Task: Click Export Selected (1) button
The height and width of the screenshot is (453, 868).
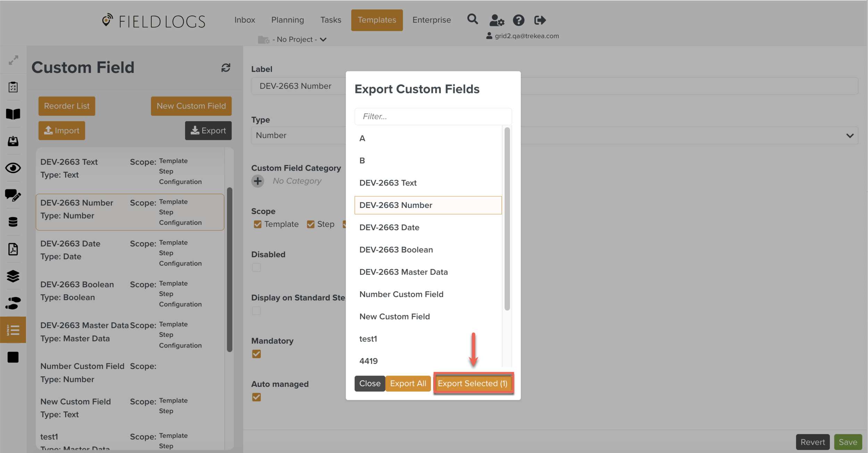Action: click(x=473, y=383)
